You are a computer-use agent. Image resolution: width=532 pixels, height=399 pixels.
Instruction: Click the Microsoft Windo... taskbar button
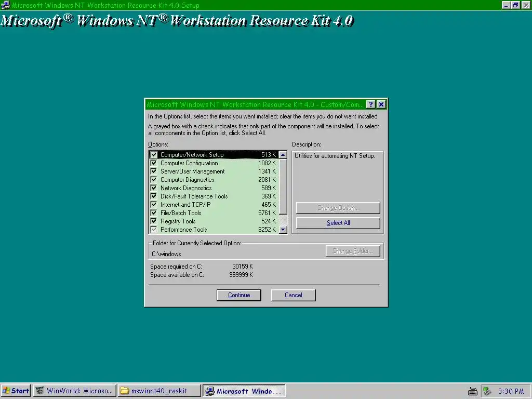[244, 391]
